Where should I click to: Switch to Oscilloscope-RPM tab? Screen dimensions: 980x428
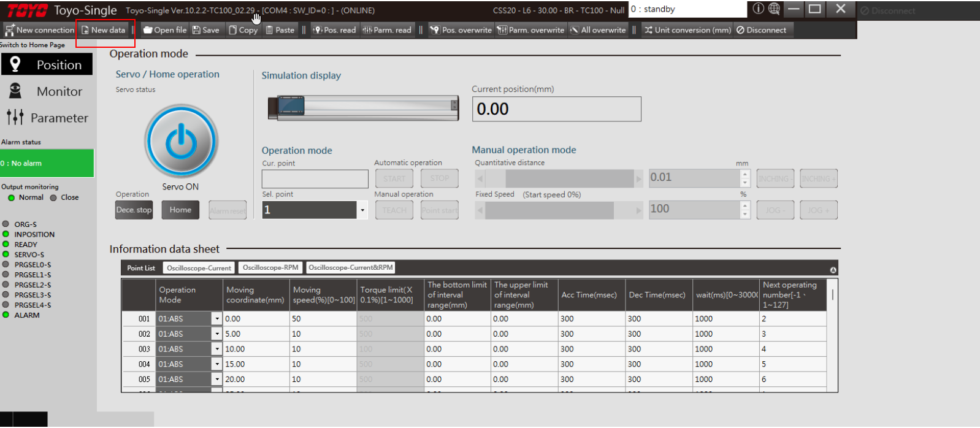click(x=270, y=267)
